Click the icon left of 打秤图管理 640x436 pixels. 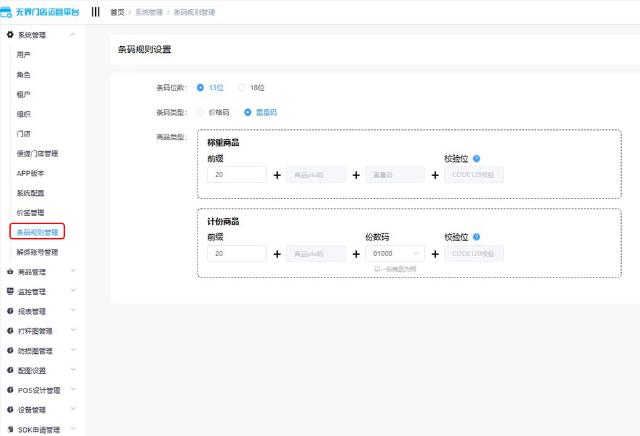(x=10, y=331)
